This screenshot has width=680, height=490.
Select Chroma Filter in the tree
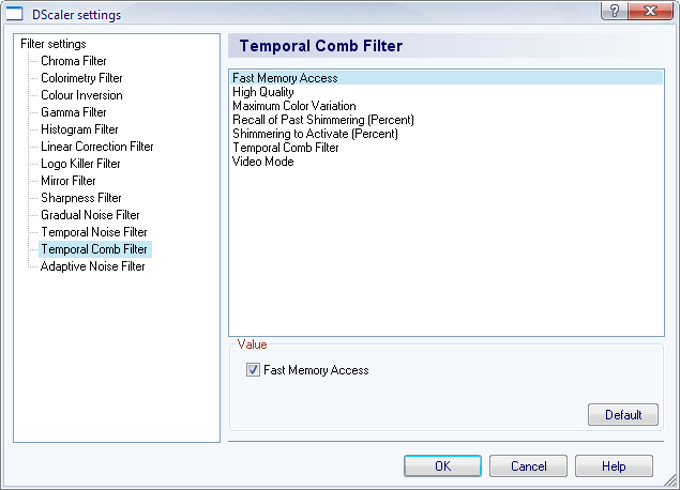point(73,61)
